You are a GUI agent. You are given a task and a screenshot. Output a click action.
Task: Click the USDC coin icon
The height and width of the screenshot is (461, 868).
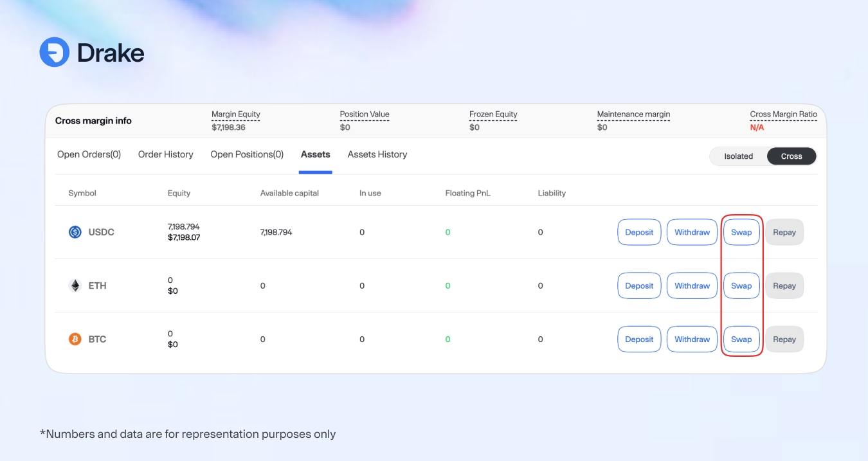click(x=75, y=232)
